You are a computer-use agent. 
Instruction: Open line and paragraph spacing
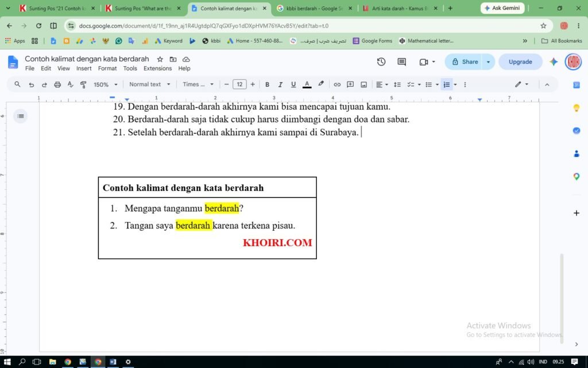point(397,85)
